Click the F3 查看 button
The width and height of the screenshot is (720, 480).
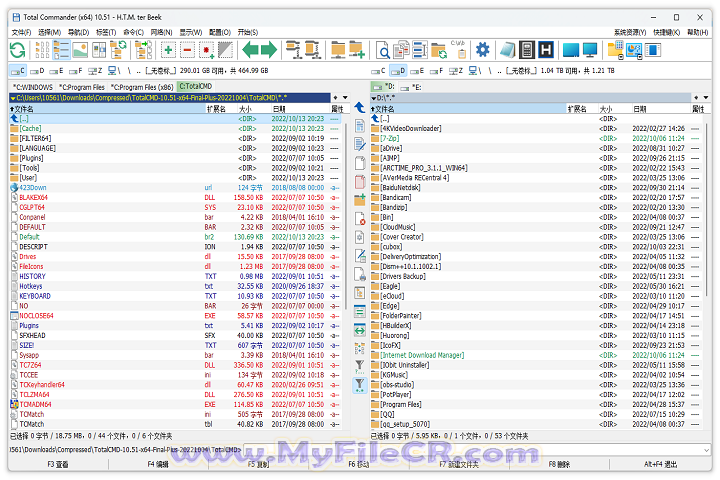58,464
